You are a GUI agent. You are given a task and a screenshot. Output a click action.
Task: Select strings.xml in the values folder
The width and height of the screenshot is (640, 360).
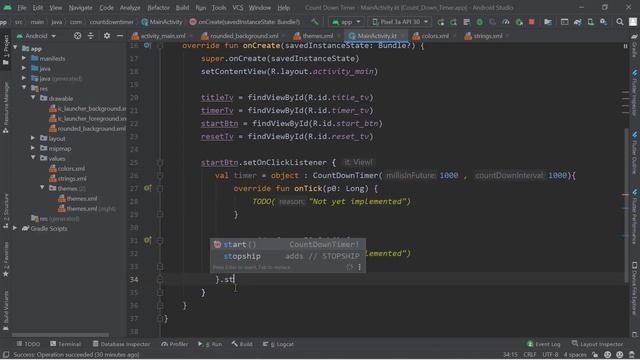pyautogui.click(x=67, y=178)
